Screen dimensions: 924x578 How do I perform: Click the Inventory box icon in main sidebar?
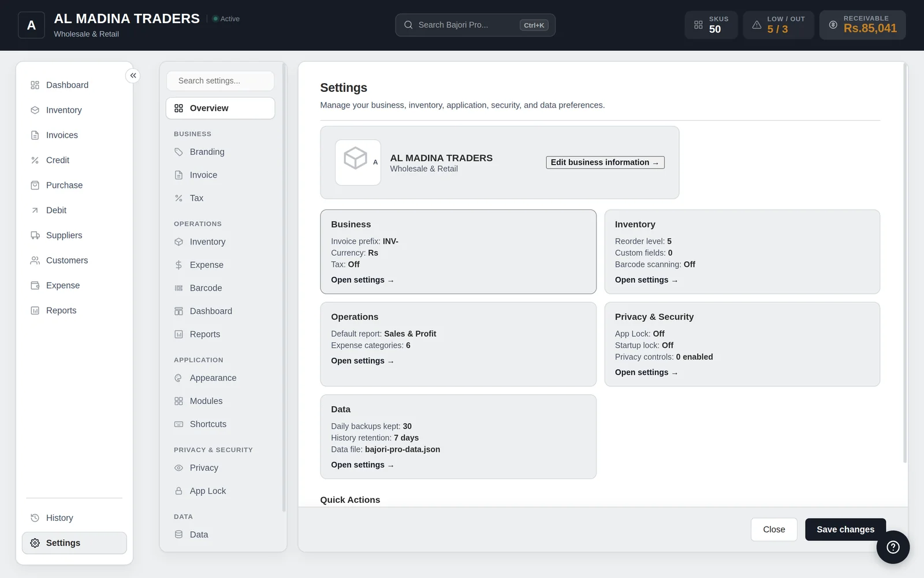(x=35, y=110)
